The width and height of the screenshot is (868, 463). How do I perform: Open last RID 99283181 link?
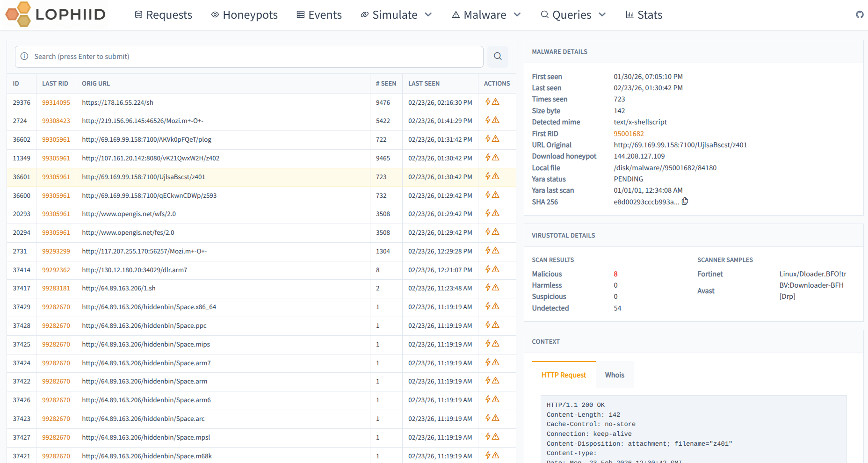point(56,288)
